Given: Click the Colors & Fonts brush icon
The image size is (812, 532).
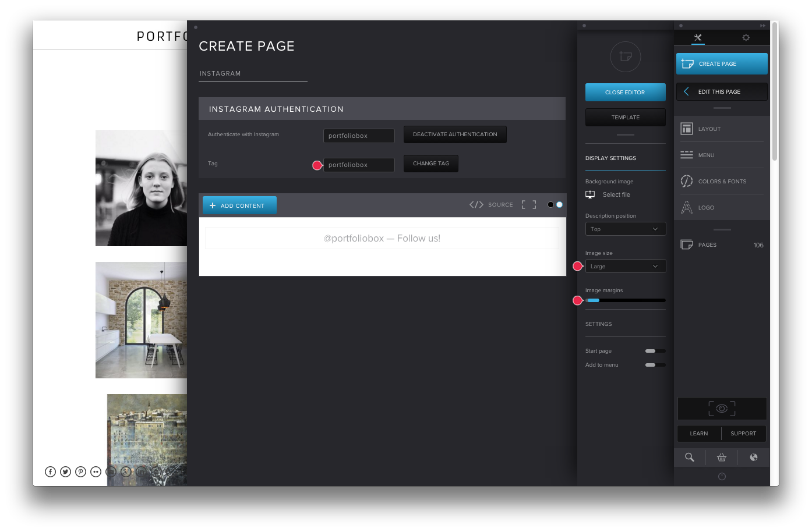Looking at the screenshot, I should (x=687, y=181).
